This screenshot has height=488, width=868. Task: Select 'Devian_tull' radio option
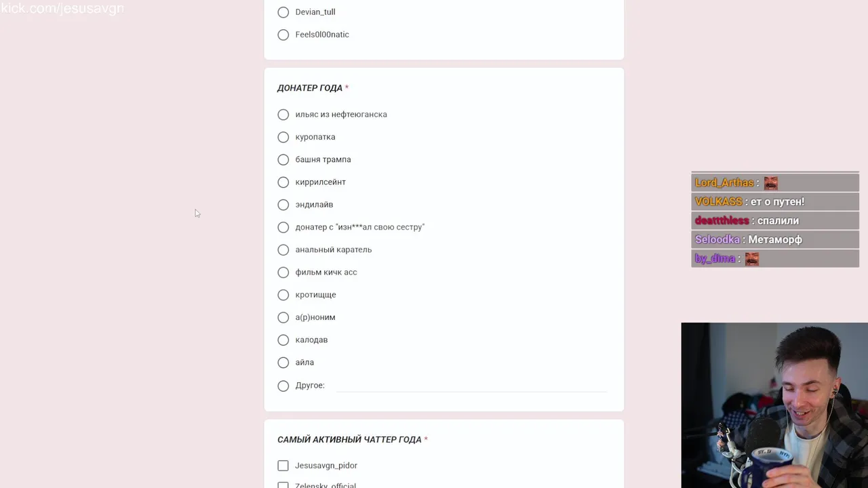(x=283, y=12)
